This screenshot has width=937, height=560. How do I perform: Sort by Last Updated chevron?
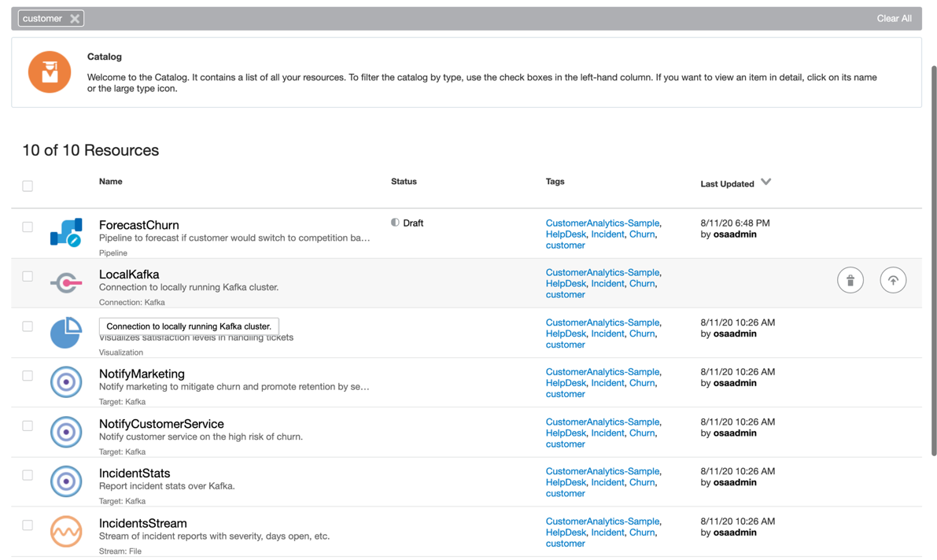pyautogui.click(x=766, y=182)
